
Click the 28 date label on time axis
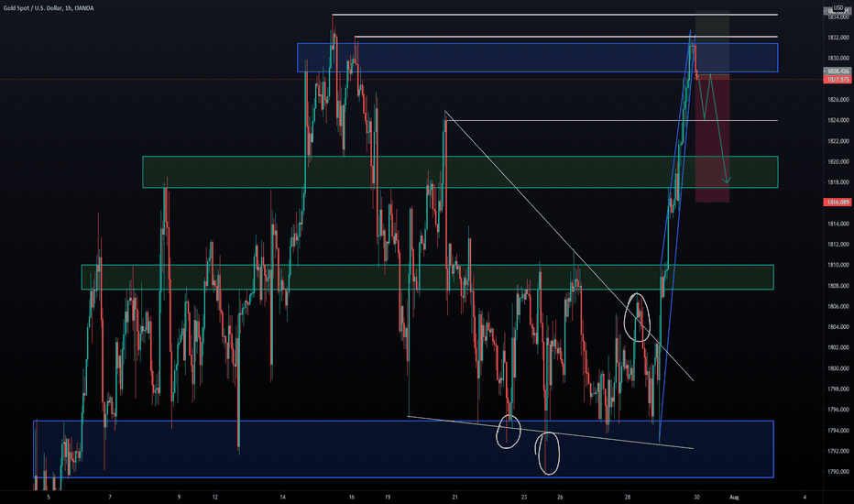pos(628,497)
